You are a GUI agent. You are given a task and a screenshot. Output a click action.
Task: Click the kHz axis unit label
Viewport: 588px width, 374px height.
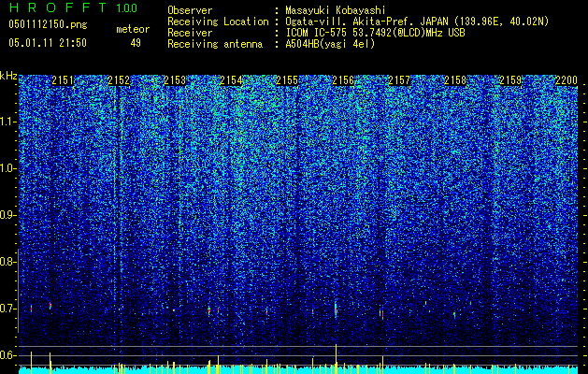(8, 76)
